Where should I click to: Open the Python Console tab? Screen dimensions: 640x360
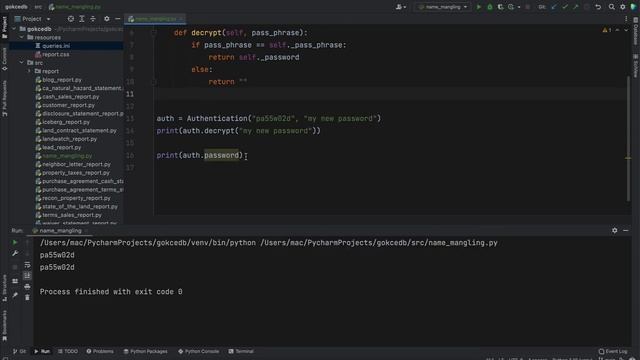198,351
